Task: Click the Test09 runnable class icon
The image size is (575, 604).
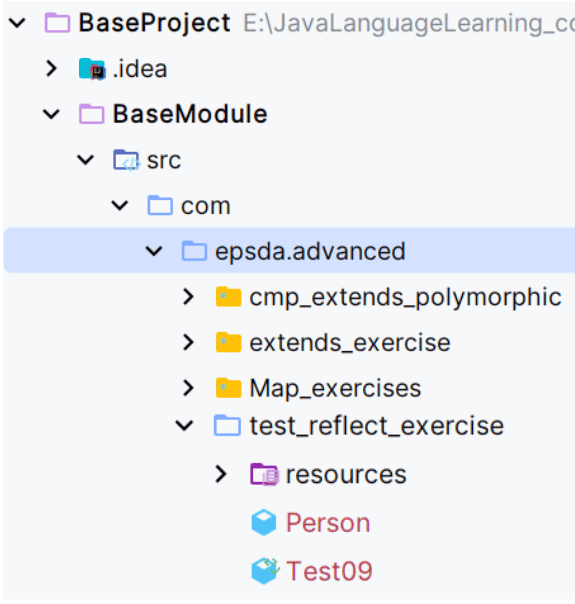Action: click(265, 571)
